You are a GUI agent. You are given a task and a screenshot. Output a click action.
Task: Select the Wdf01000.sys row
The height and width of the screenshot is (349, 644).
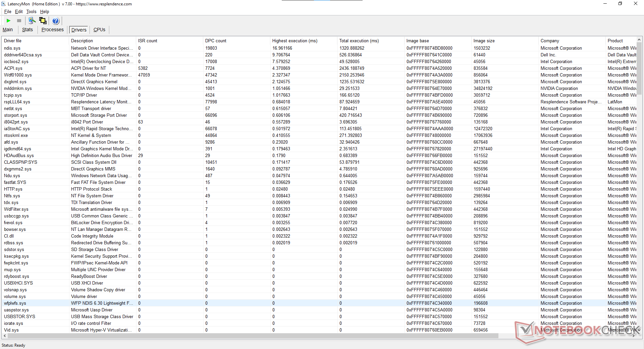point(319,75)
